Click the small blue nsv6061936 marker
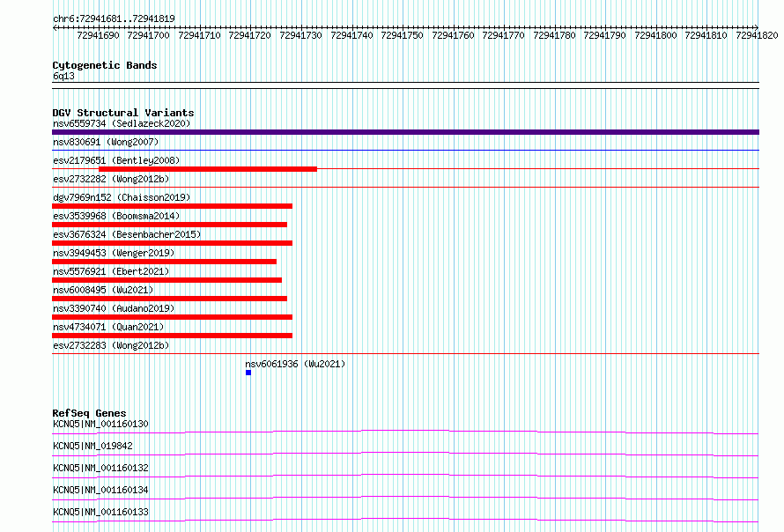 click(x=248, y=373)
